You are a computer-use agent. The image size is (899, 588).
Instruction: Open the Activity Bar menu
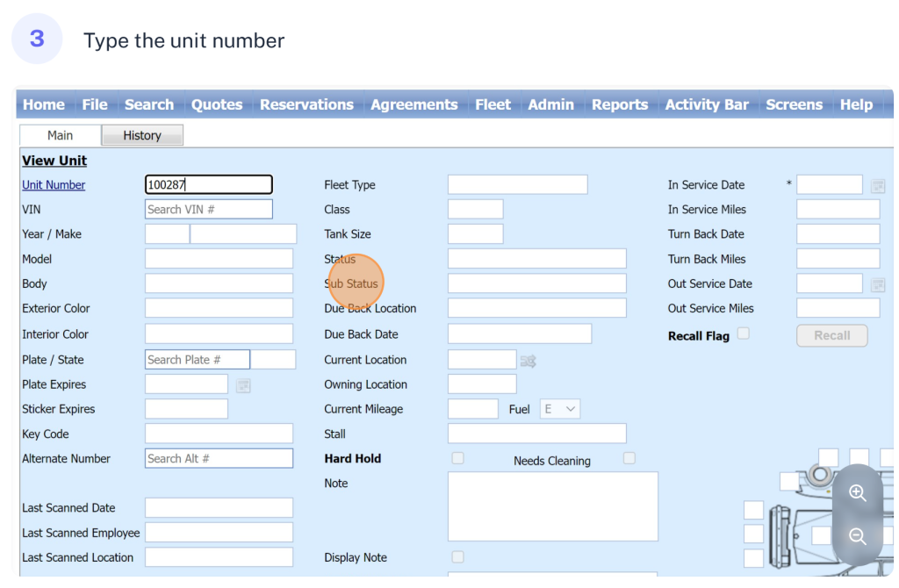coord(707,104)
